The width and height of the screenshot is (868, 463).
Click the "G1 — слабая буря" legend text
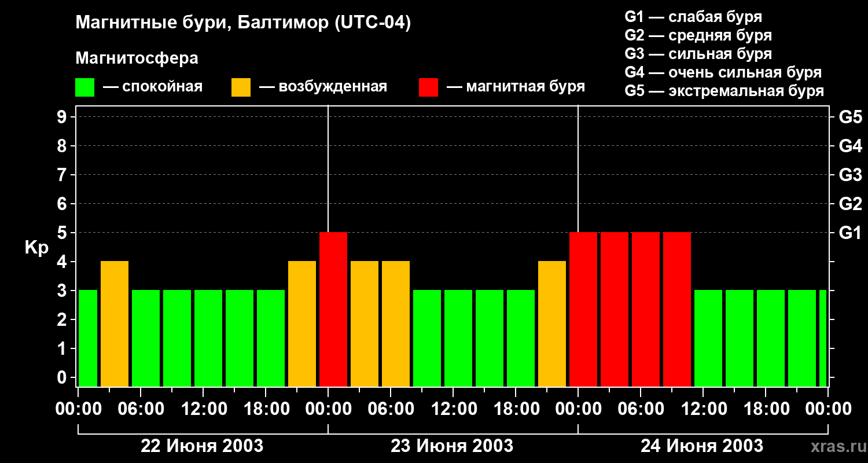[693, 17]
